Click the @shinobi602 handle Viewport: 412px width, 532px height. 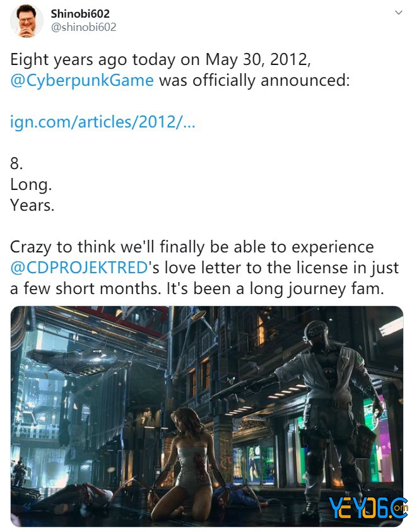tap(83, 27)
